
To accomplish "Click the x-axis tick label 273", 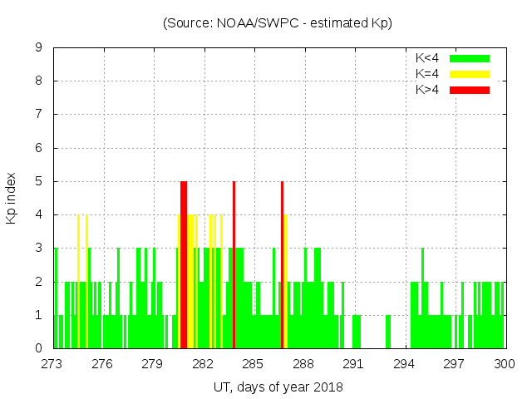I will 52,364.
